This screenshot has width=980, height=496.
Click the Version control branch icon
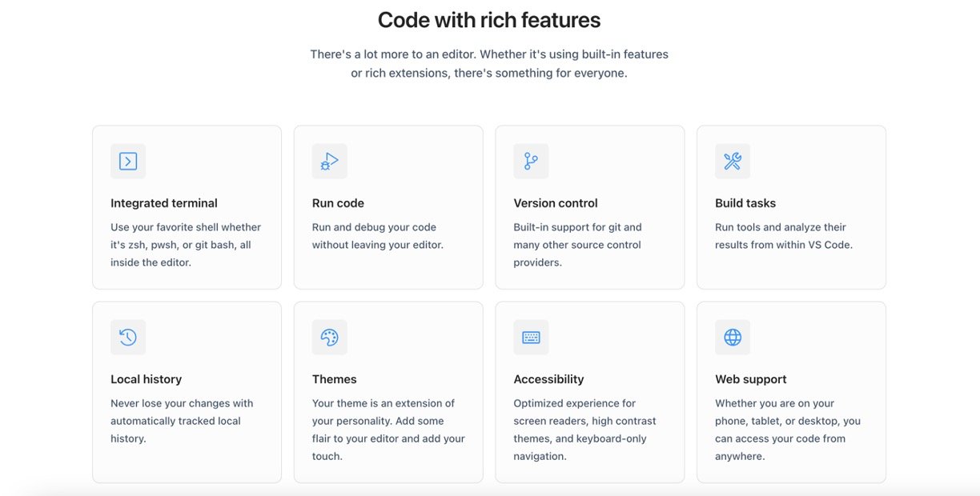tap(531, 161)
